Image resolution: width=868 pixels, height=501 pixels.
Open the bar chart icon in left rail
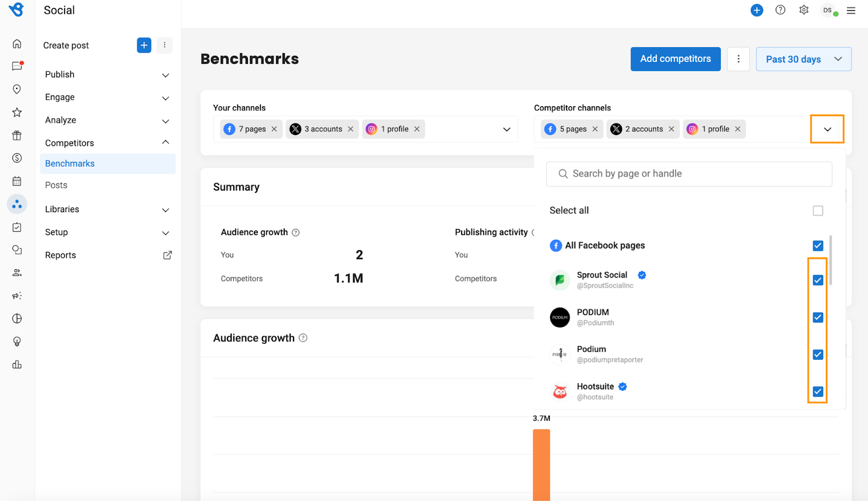[17, 364]
